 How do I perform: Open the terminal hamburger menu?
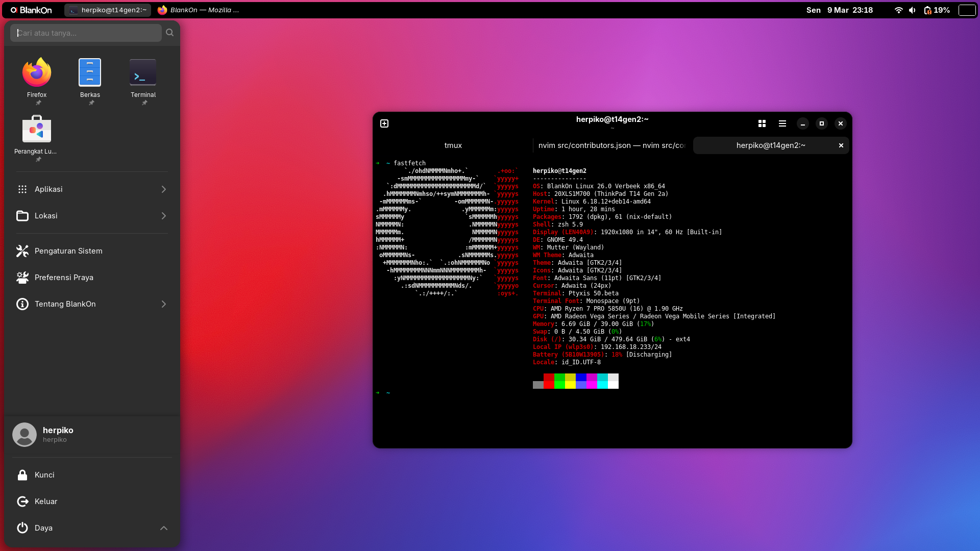coord(782,123)
